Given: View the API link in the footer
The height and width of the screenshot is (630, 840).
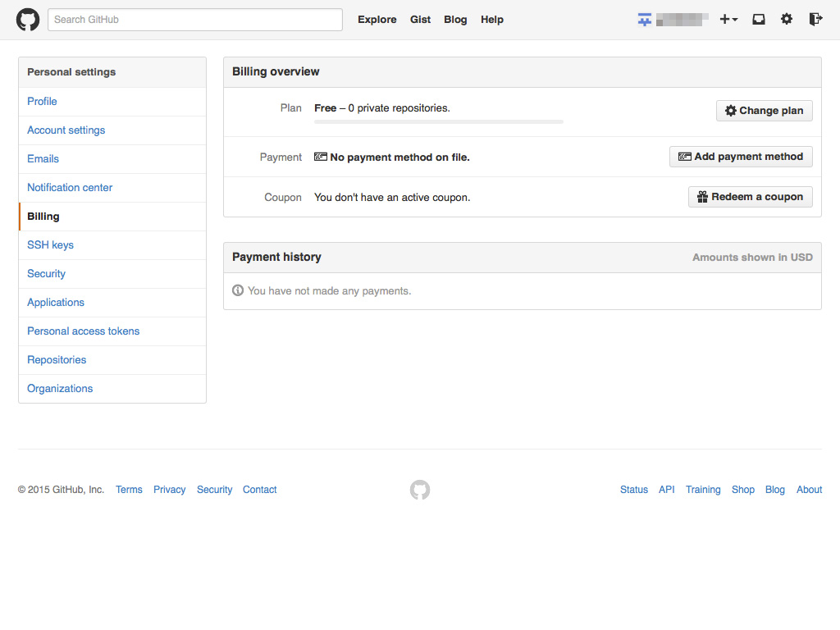Looking at the screenshot, I should pos(666,489).
